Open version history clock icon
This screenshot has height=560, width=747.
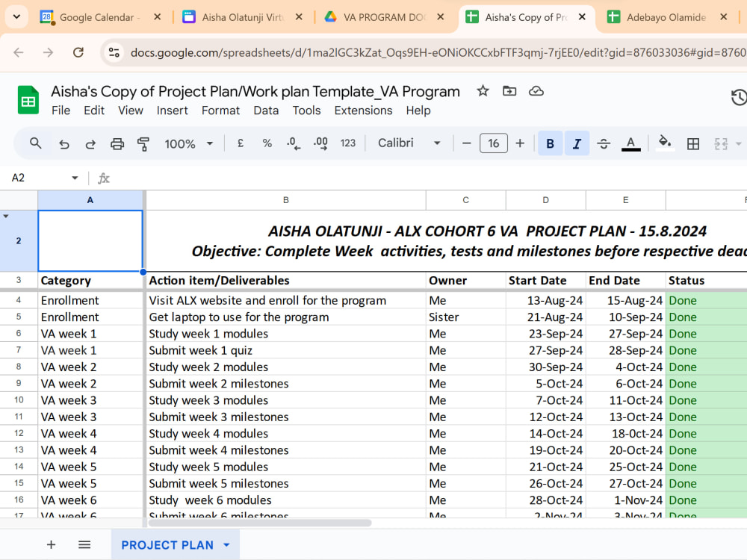tap(739, 97)
